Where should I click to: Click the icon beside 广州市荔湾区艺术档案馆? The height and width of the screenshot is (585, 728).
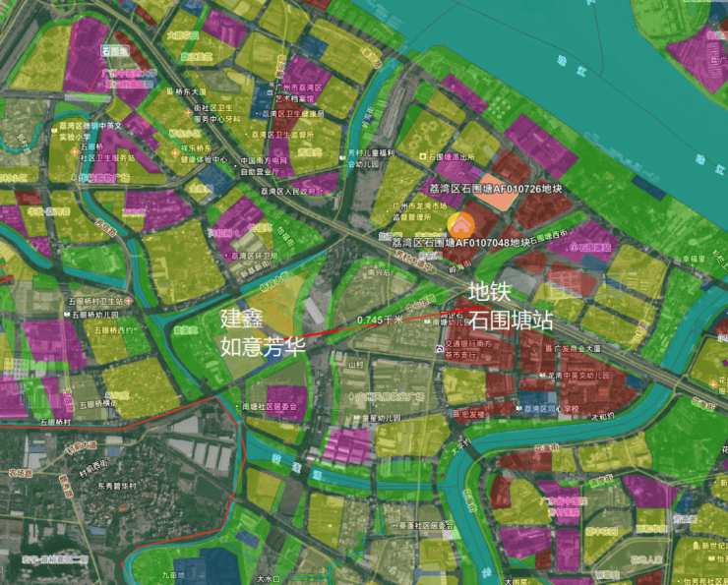pos(270,91)
